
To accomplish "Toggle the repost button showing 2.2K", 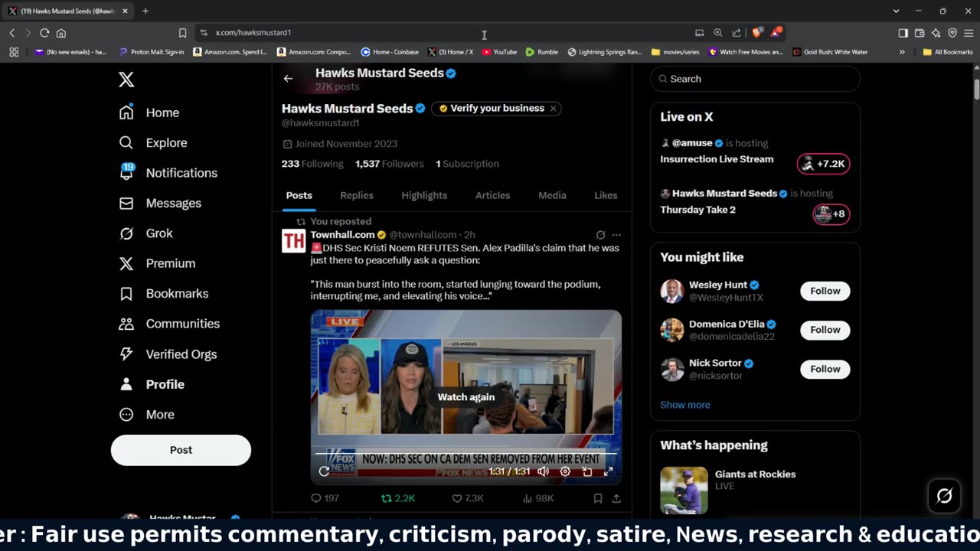I will point(398,498).
